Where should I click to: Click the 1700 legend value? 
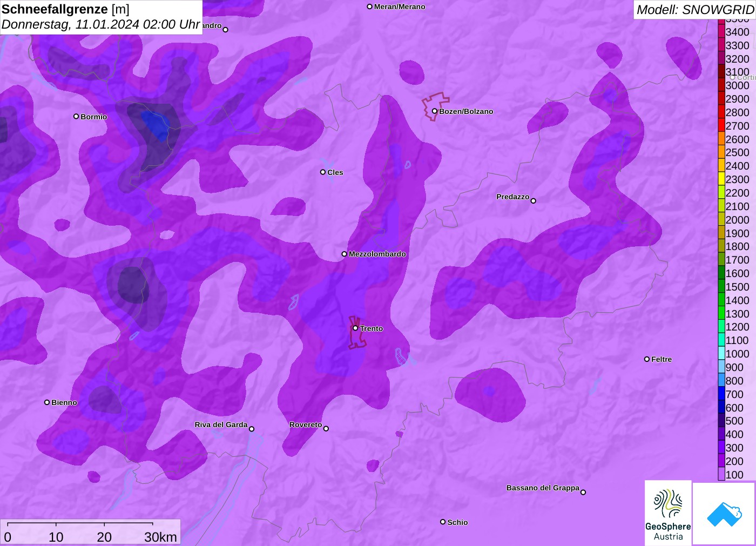(737, 260)
